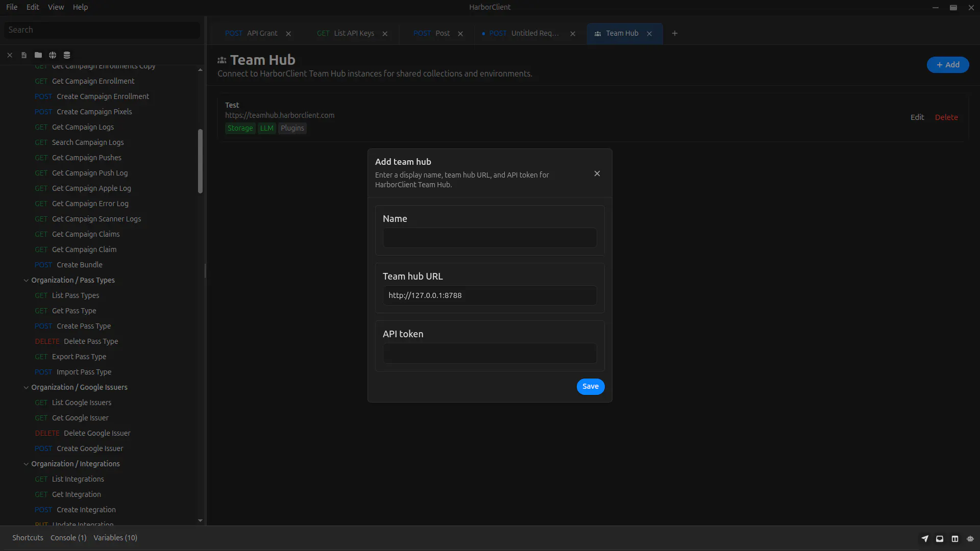Click the folder icon in the sidebar toolbar

[x=38, y=55]
